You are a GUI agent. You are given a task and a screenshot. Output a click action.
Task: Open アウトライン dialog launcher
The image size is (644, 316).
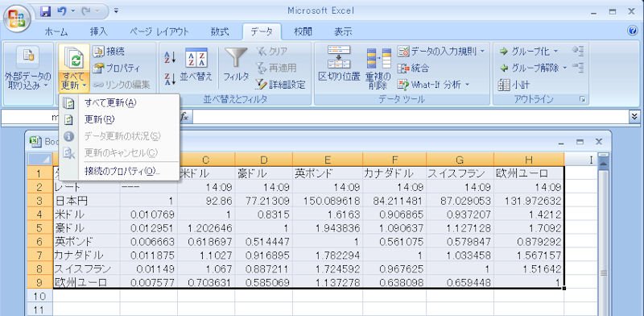[x=582, y=100]
